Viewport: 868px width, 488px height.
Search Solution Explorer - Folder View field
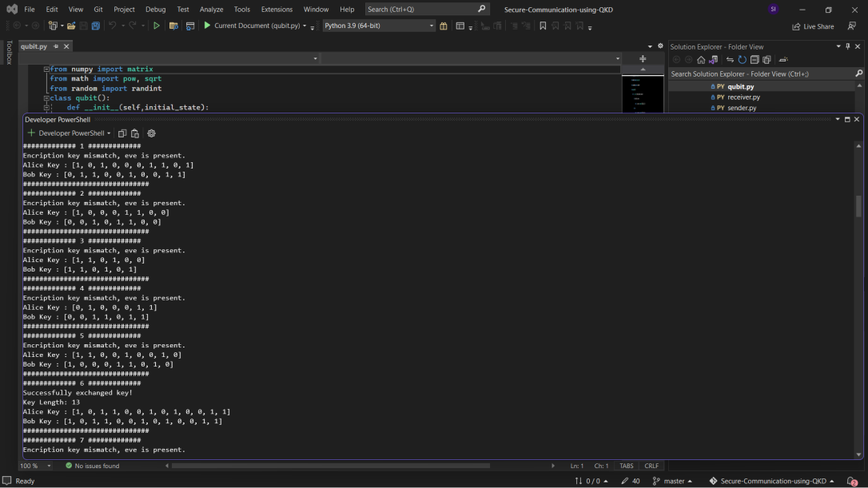[x=762, y=73]
